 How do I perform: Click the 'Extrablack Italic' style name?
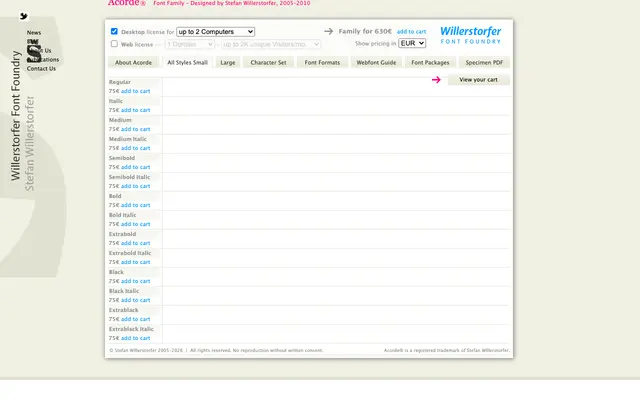131,329
